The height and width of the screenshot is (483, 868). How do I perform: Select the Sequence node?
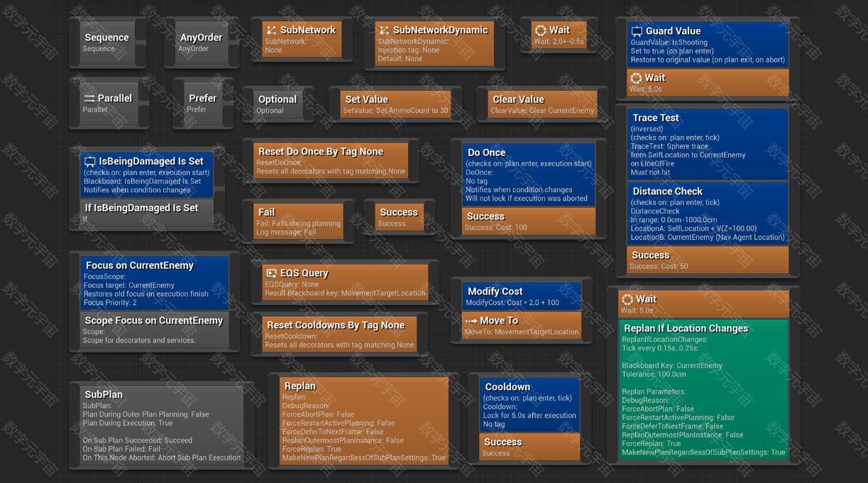pyautogui.click(x=106, y=43)
